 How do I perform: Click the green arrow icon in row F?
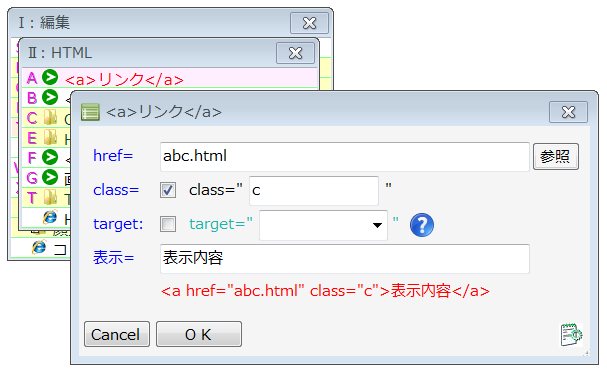tap(50, 157)
